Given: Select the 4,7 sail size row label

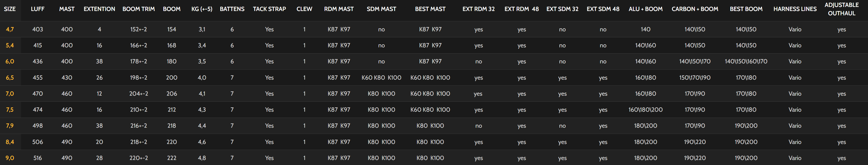Looking at the screenshot, I should click(10, 29).
